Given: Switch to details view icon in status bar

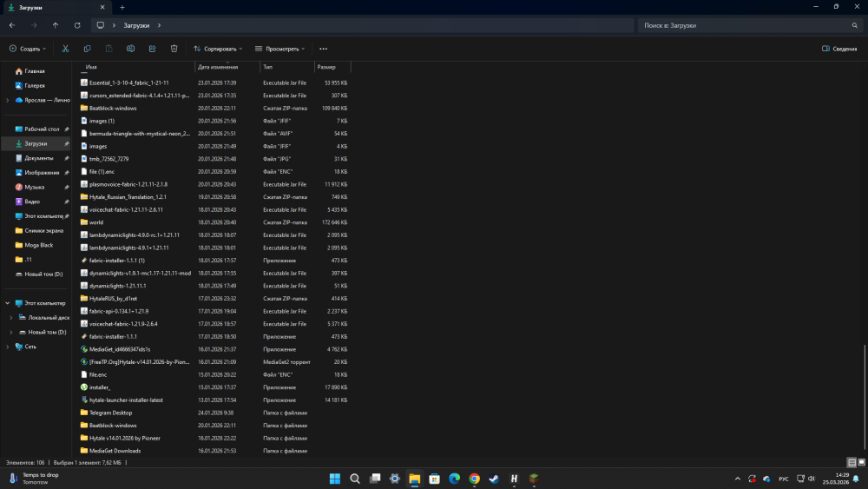Looking at the screenshot, I should pos(852,462).
